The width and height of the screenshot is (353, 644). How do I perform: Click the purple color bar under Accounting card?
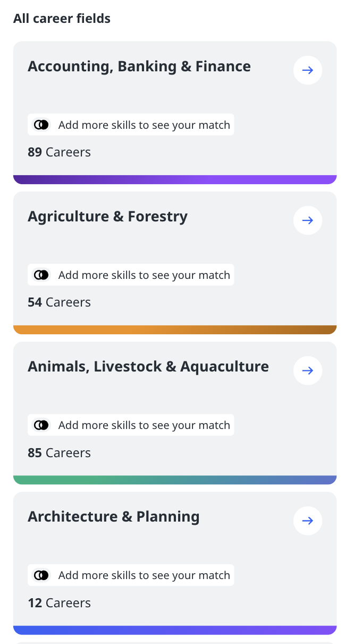(x=175, y=180)
